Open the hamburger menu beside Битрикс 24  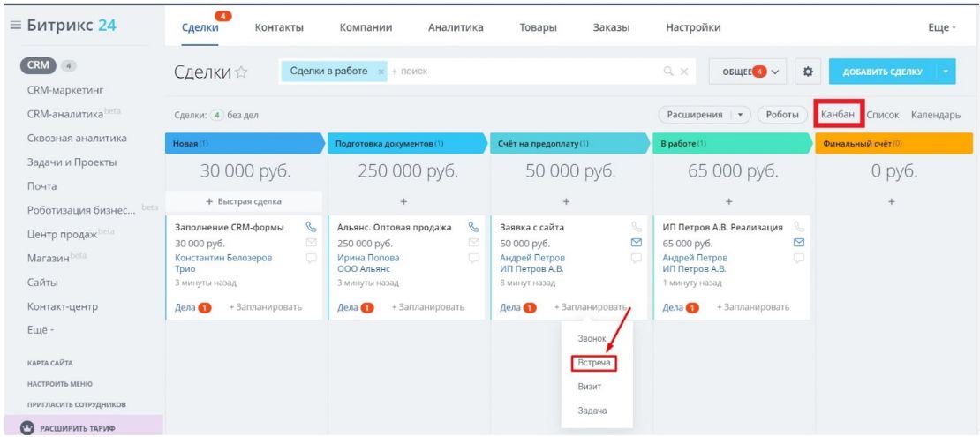tap(16, 26)
